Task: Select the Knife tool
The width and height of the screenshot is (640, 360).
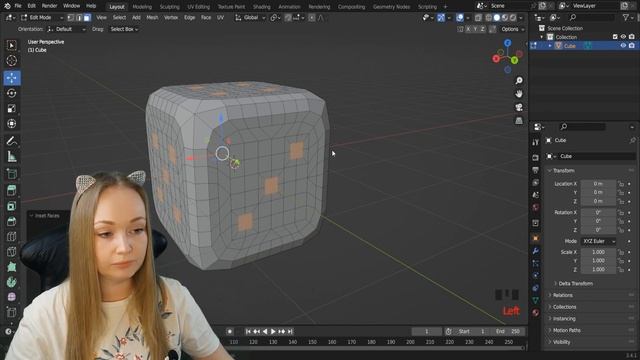Action: pyautogui.click(x=11, y=252)
